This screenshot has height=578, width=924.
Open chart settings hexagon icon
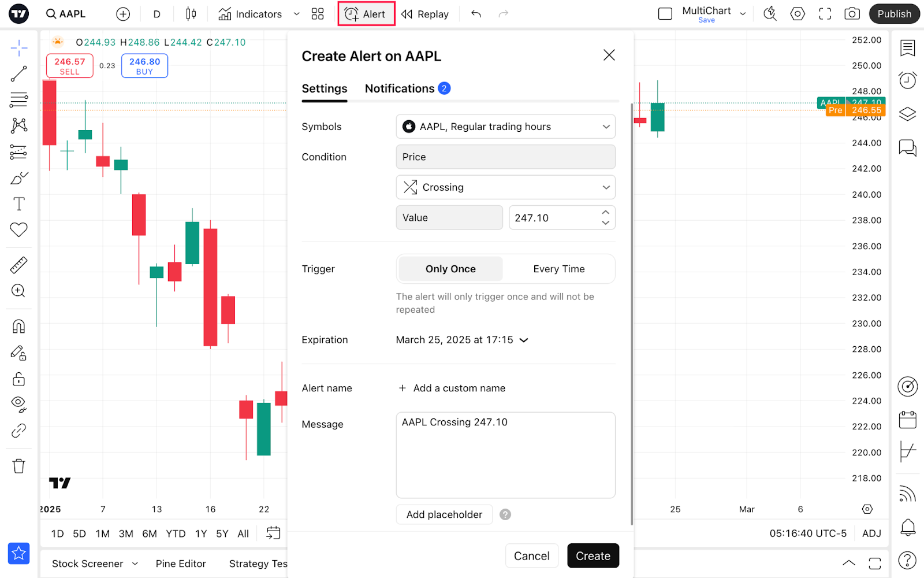798,14
